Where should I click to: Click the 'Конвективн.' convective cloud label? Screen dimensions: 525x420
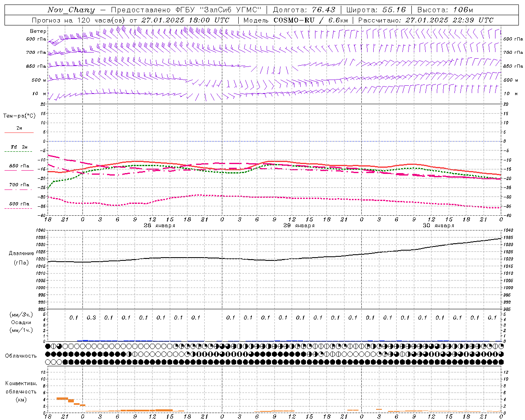[21, 383]
